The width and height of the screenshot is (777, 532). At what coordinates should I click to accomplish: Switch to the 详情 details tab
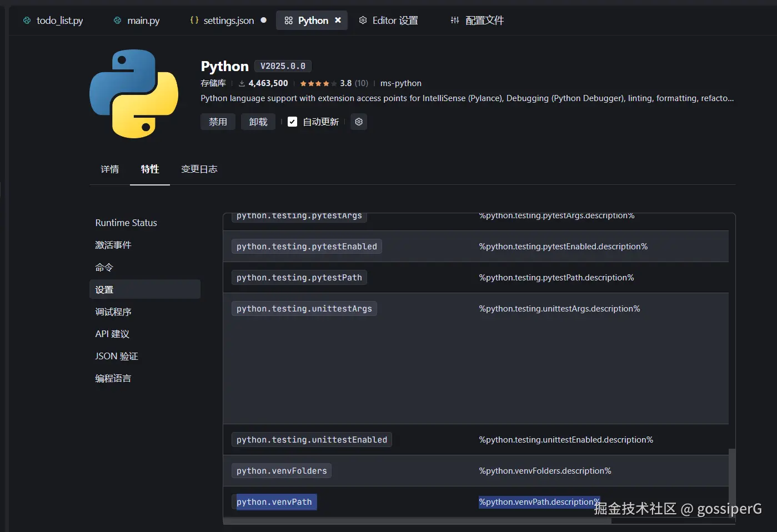click(x=109, y=169)
